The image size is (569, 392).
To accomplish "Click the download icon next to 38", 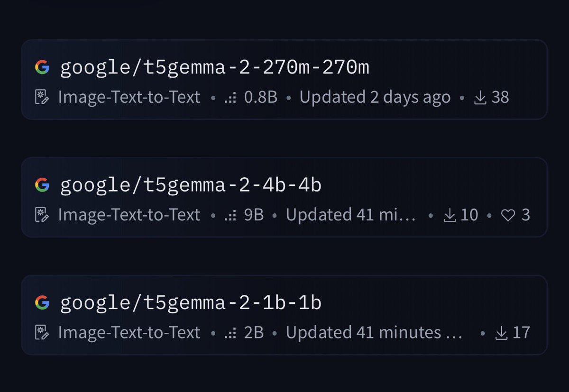I will 480,98.
